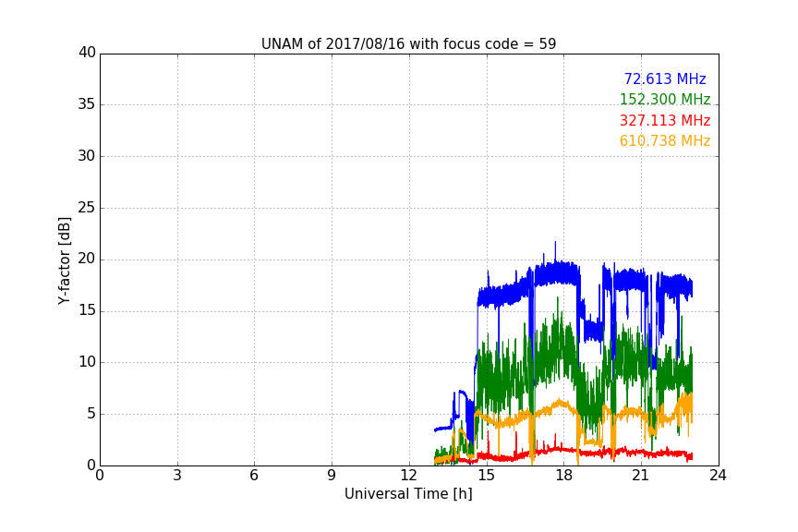Click the y-axis tick label 30
Screen dimensions: 798x532
pos(87,156)
